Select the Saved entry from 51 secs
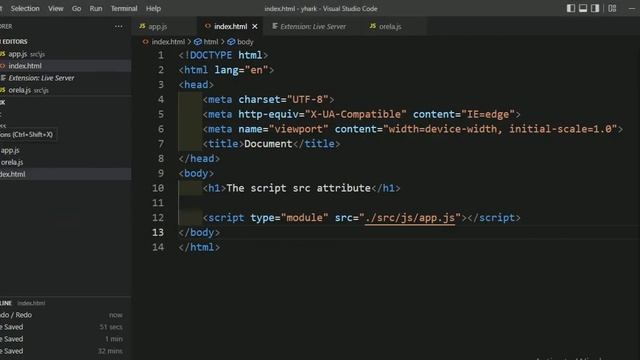640x360 pixels. 65,327
